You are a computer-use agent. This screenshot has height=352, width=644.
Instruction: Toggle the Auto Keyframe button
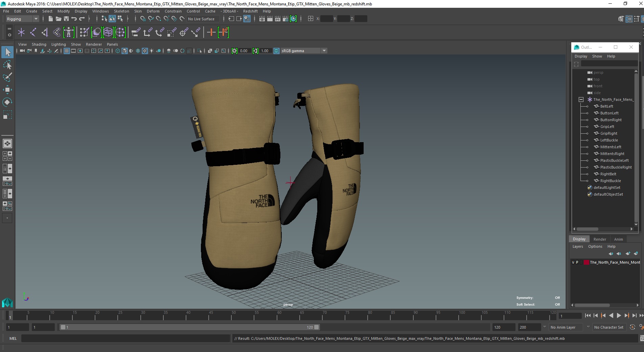click(x=632, y=327)
